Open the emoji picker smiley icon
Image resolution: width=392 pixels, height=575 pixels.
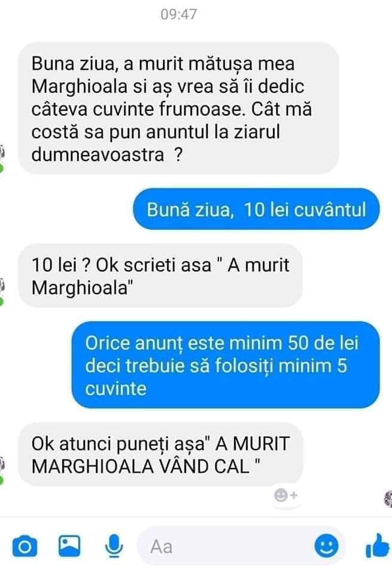click(x=326, y=546)
